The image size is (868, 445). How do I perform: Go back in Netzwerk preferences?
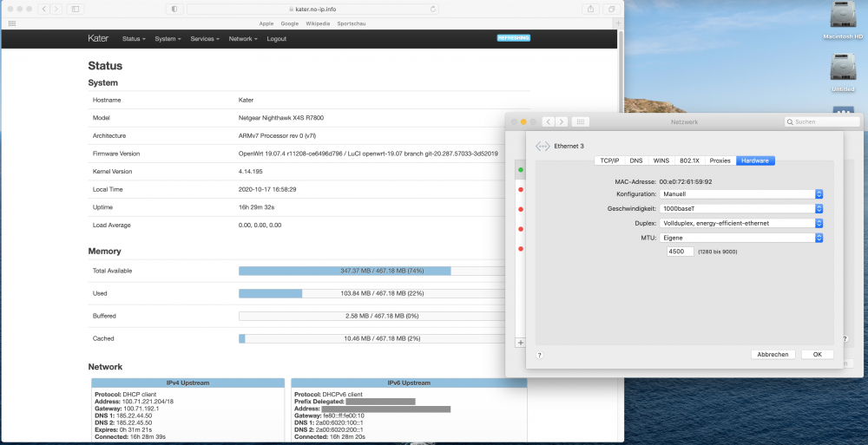pyautogui.click(x=548, y=121)
